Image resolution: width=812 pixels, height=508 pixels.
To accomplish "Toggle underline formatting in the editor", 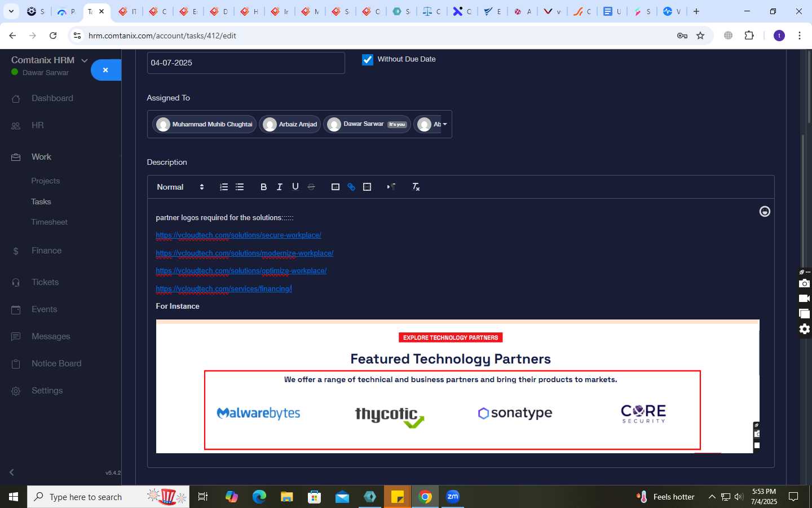I will point(295,187).
